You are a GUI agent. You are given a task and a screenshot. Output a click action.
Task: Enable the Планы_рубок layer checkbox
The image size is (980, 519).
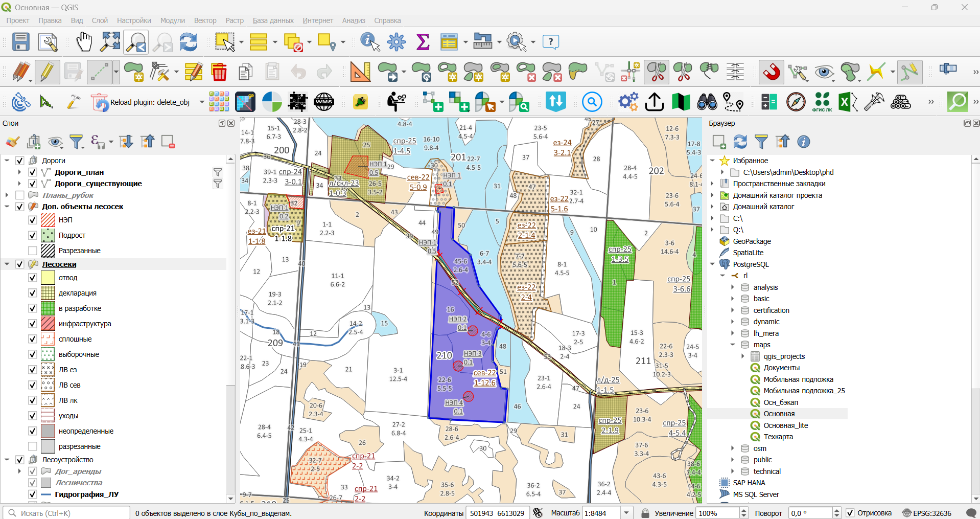[20, 195]
